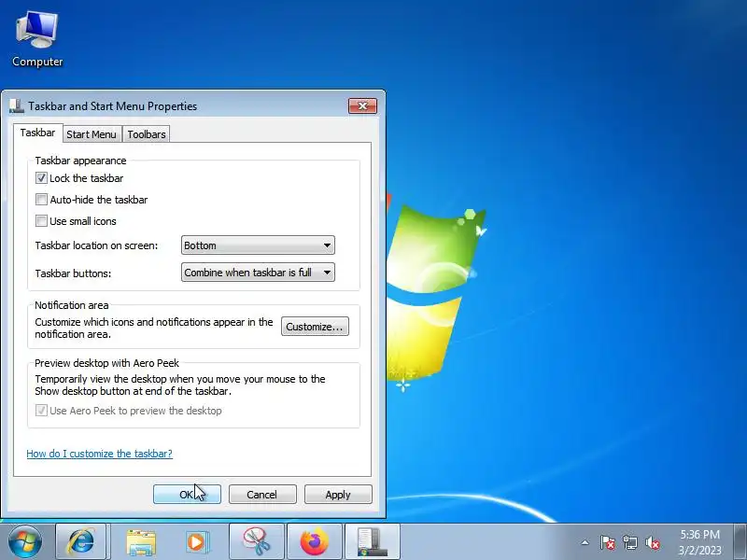Open Taskbar location on screen dropdown
Image resolution: width=747 pixels, height=560 pixels.
pos(258,245)
